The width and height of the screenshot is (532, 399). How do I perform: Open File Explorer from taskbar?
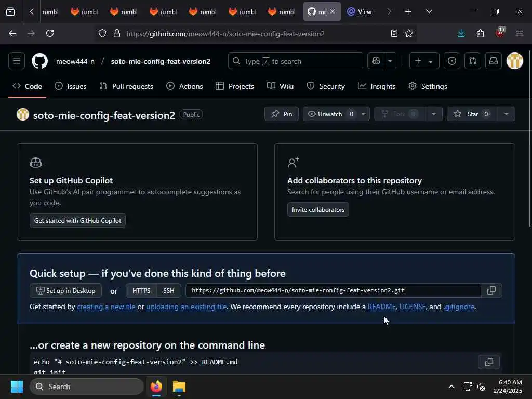click(179, 387)
